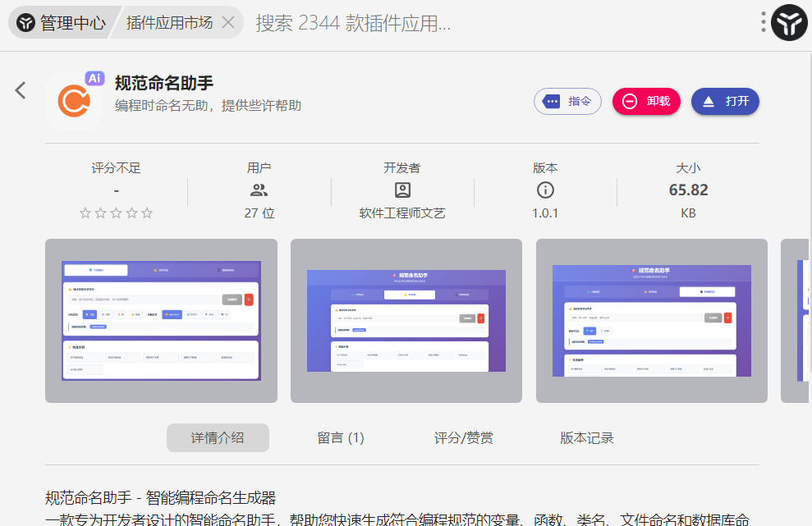Viewport: 812px width, 526px height.
Task: Launch the plugin with 打开 button
Action: (725, 102)
